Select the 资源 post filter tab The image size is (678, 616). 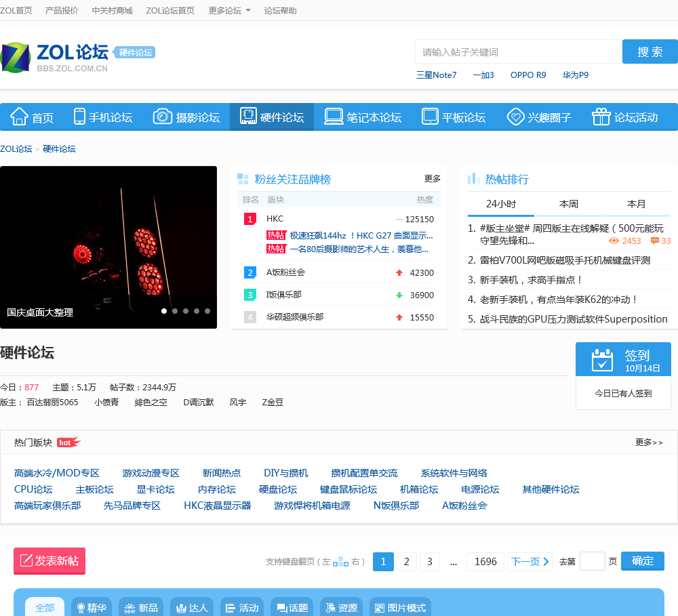coord(342,607)
